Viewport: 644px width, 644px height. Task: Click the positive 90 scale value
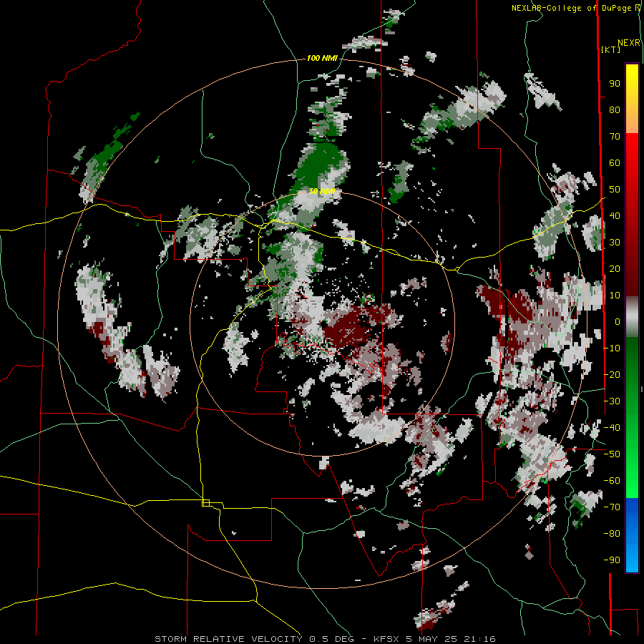pos(615,84)
